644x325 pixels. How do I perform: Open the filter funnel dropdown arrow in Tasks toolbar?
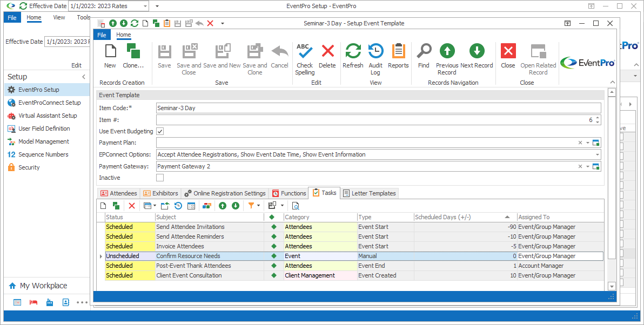coord(258,206)
